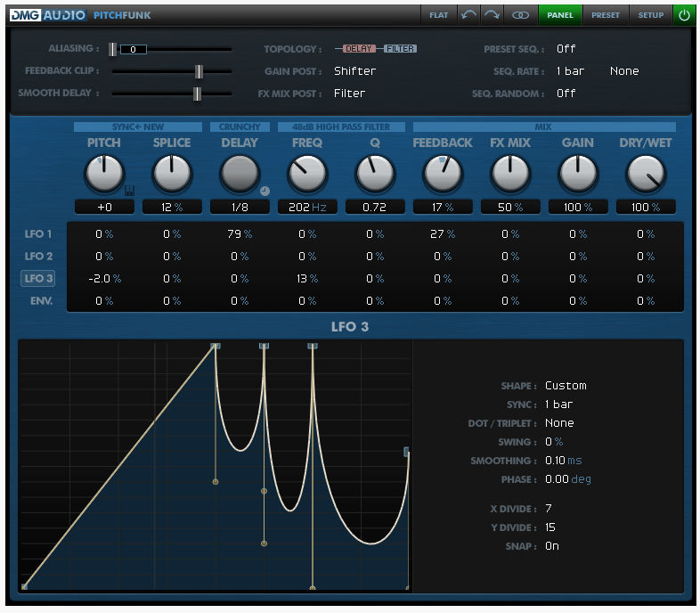Select the LFO 2 row label
This screenshot has height=613, width=700.
[38, 256]
